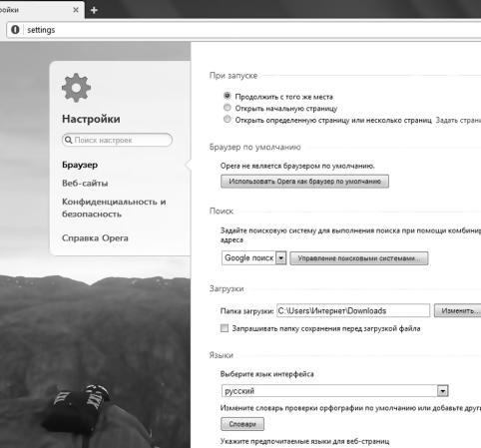Open the Справка Opera link
Image resolution: width=481 pixels, height=448 pixels.
click(95, 238)
